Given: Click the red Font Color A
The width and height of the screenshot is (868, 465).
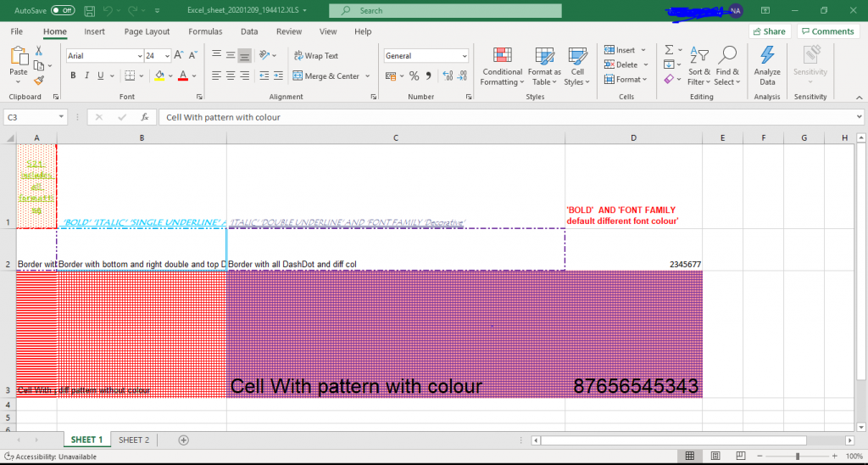Looking at the screenshot, I should pos(183,76).
